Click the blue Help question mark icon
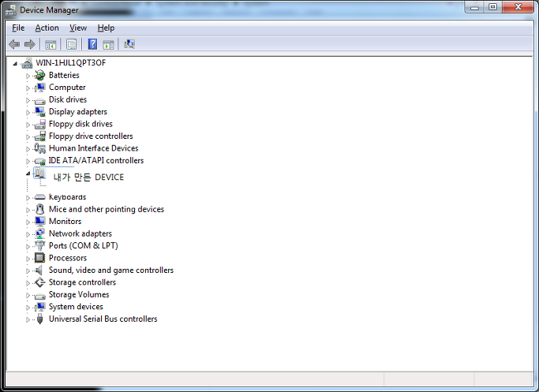This screenshot has height=392, width=539. pos(92,44)
